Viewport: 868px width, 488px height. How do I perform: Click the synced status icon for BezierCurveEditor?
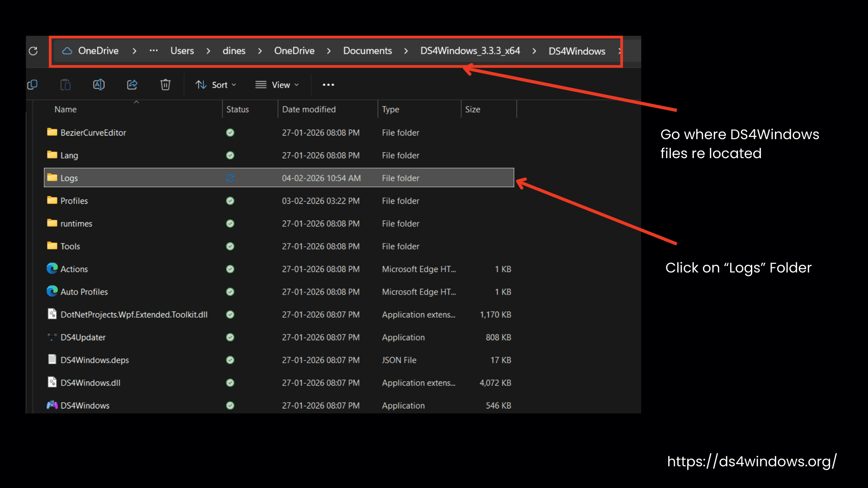coord(230,132)
